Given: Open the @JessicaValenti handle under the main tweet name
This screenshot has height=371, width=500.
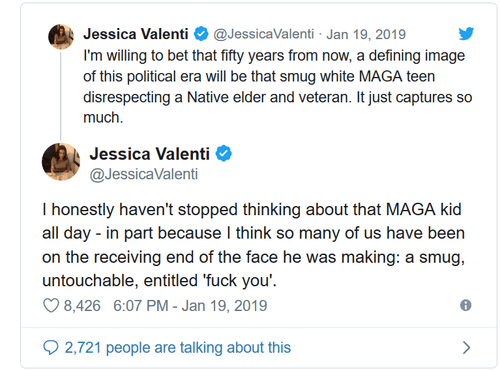Looking at the screenshot, I should pyautogui.click(x=144, y=174).
